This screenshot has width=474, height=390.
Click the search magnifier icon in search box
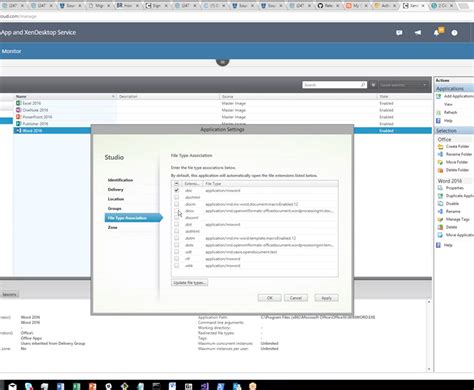[363, 85]
